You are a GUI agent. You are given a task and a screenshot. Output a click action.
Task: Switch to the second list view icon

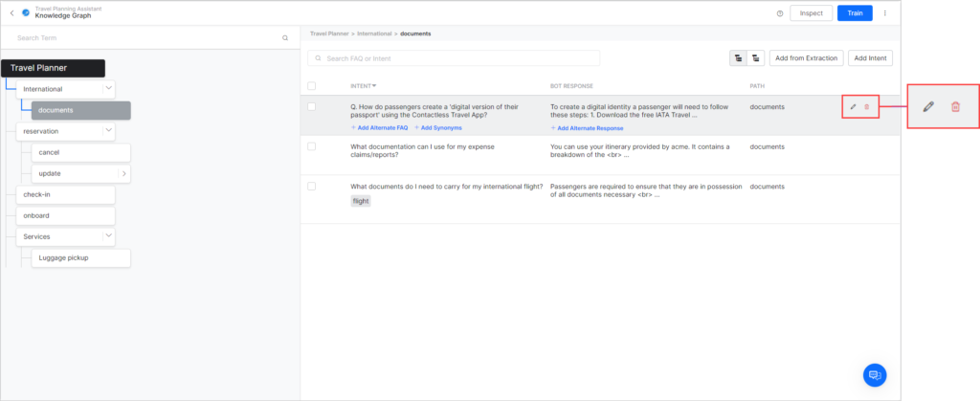click(x=755, y=58)
